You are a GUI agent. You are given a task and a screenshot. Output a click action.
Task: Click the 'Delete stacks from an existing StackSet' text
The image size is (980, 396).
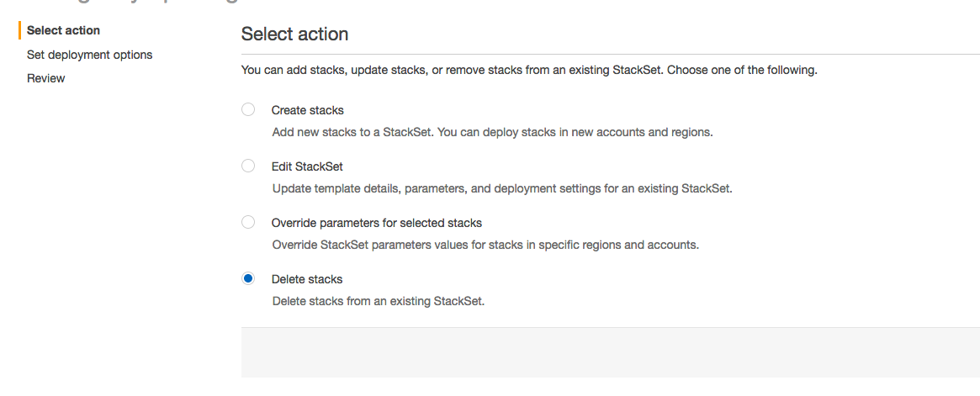point(379,301)
